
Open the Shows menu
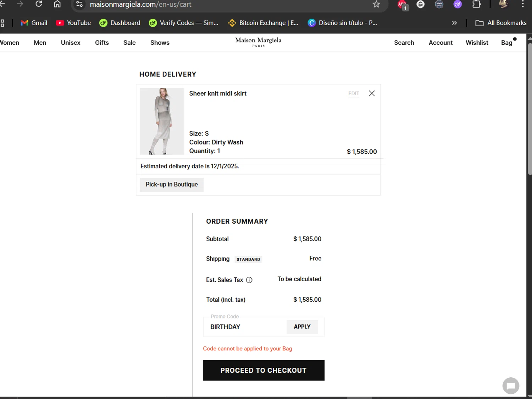tap(160, 43)
